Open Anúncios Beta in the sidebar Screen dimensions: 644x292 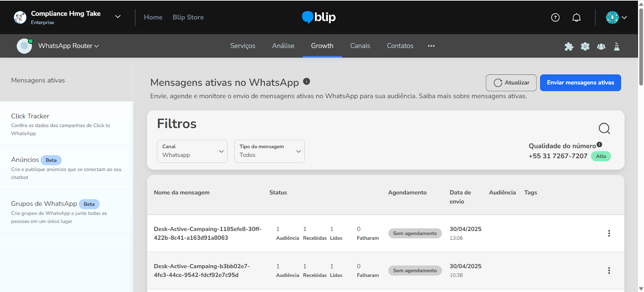[66, 168]
